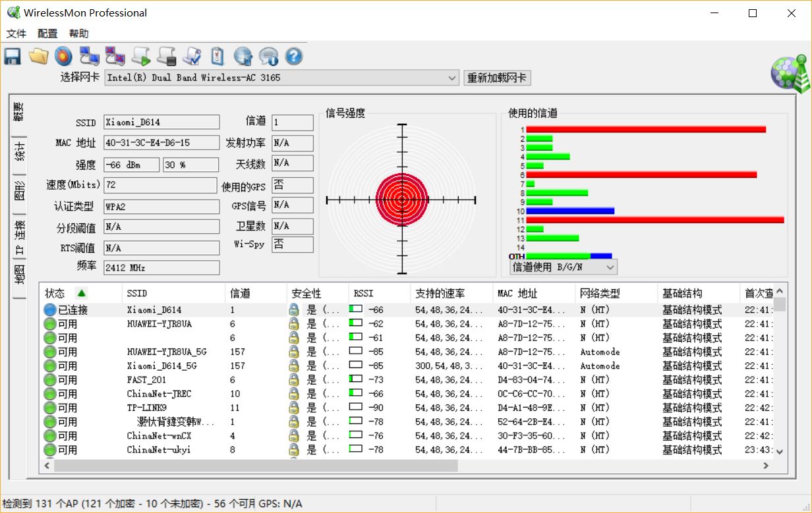Click the 支持的速率 column header
Image resolution: width=812 pixels, height=513 pixels.
tap(451, 293)
